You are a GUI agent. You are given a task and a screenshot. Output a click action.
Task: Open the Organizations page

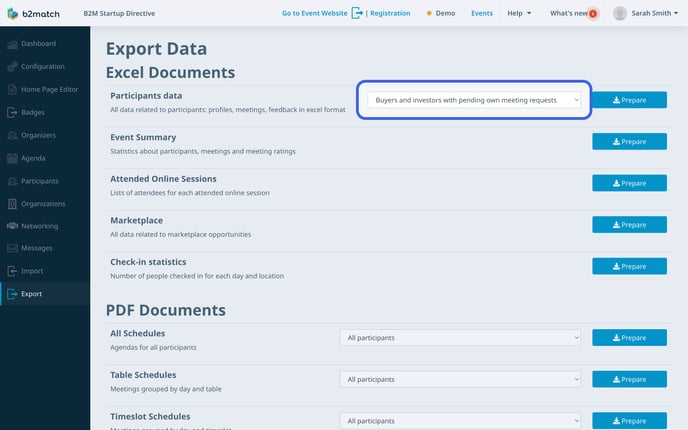pyautogui.click(x=45, y=204)
